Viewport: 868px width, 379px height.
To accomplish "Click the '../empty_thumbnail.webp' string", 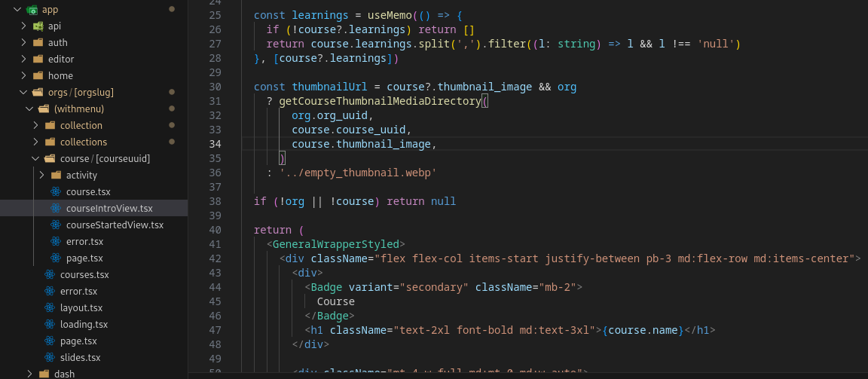I will 359,173.
